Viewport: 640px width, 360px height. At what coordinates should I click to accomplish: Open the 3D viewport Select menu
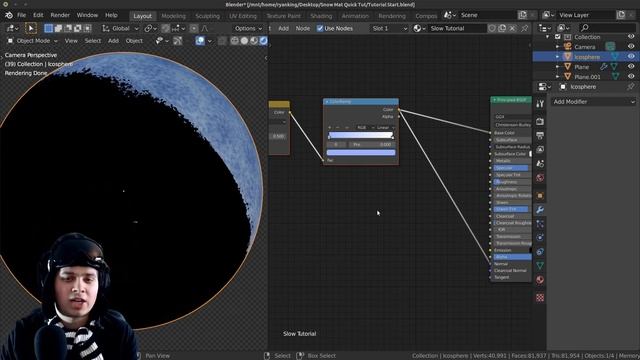click(x=93, y=41)
